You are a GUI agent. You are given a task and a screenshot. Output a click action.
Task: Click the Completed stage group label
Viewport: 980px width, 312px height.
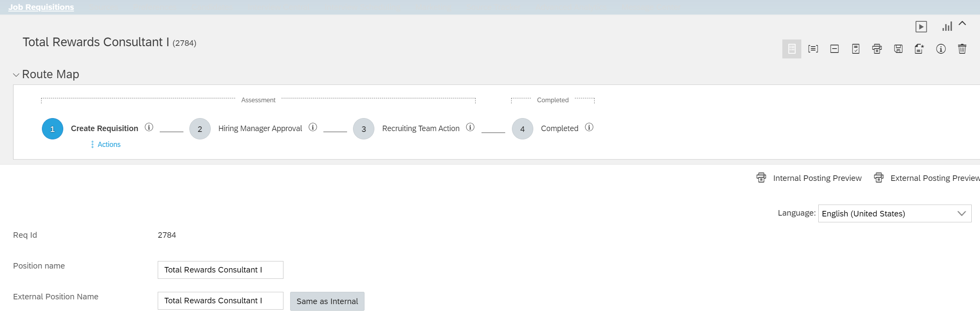(553, 100)
